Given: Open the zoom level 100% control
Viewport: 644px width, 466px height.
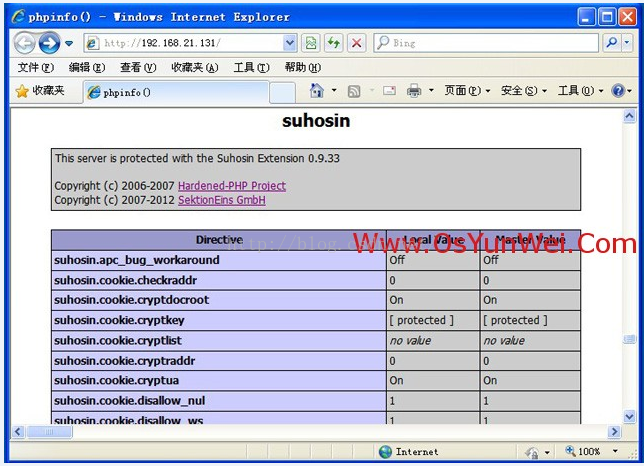Looking at the screenshot, I should pyautogui.click(x=583, y=452).
